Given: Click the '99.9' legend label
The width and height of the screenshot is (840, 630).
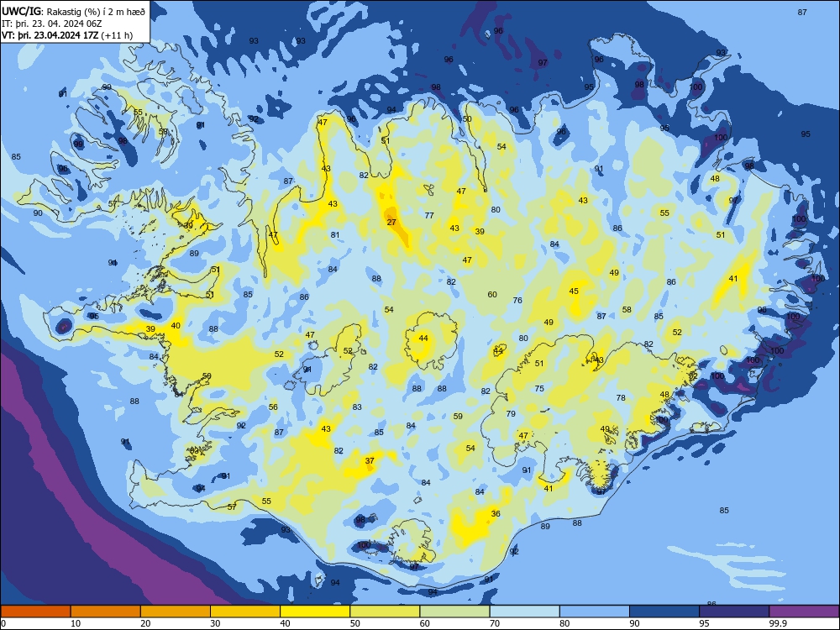Looking at the screenshot, I should point(778,623).
